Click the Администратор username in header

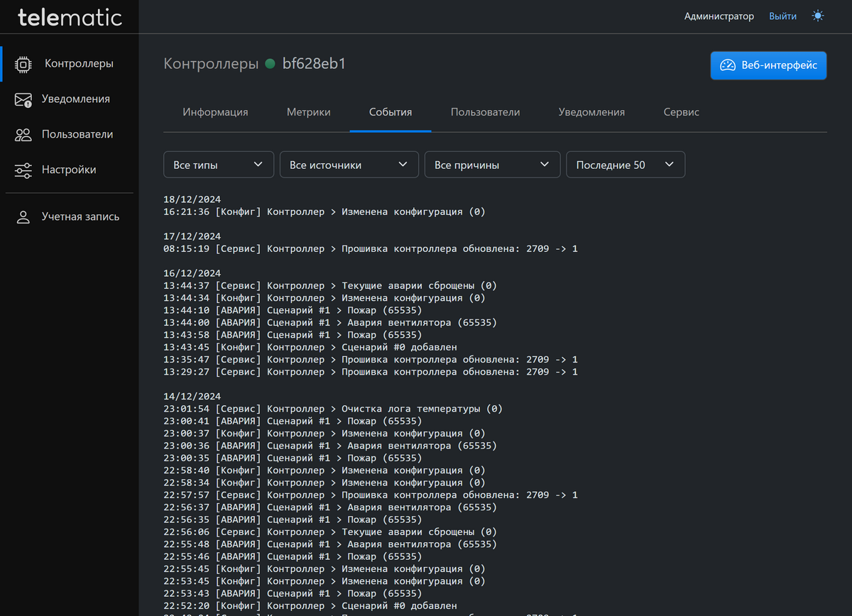(x=719, y=16)
